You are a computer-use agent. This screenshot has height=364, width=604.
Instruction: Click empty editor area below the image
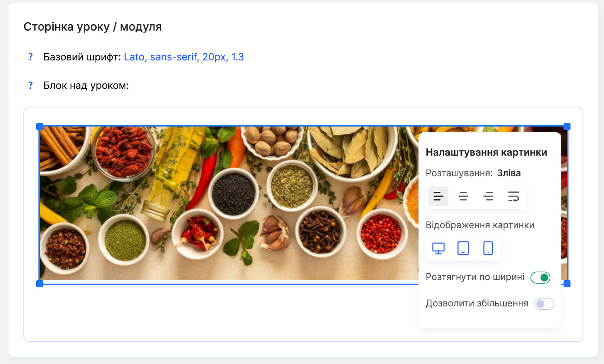226,313
